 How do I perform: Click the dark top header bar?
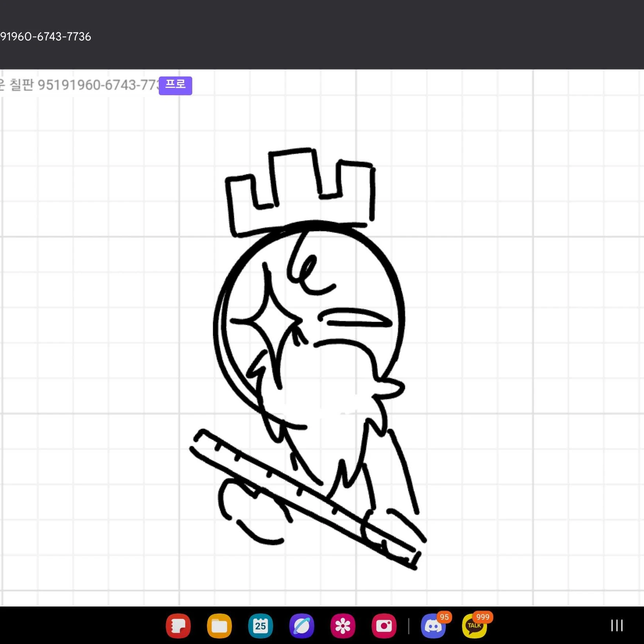click(322, 35)
